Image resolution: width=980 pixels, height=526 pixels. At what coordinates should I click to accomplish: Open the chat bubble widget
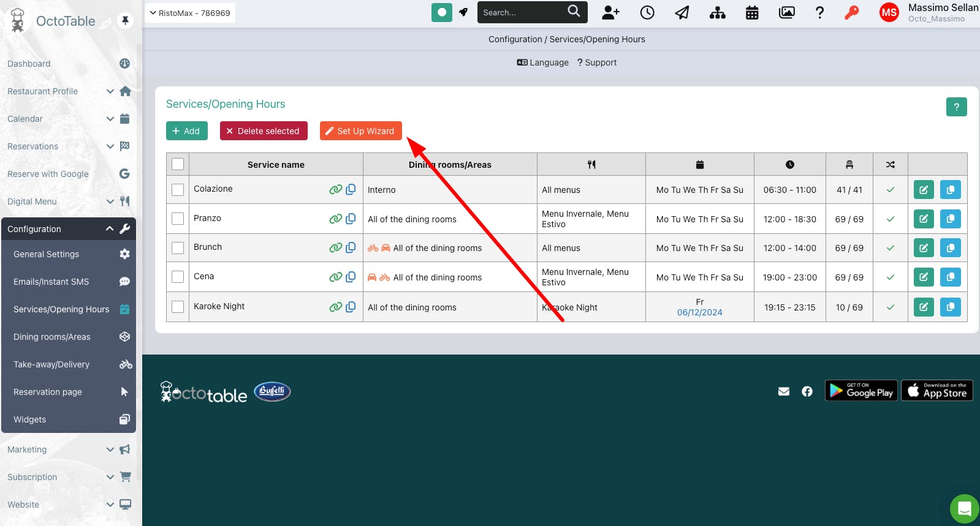[964, 509]
